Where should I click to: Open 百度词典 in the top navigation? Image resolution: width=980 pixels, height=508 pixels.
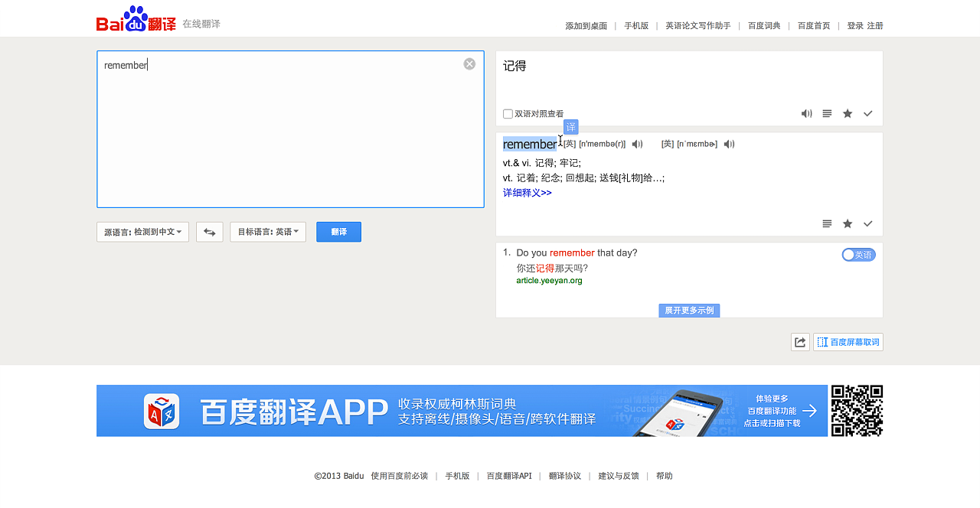pos(764,26)
